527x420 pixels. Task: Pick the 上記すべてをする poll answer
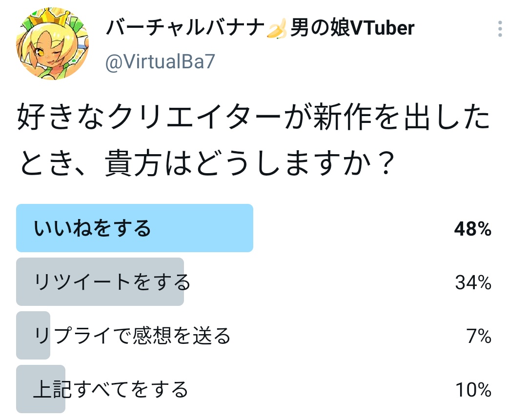(x=112, y=389)
